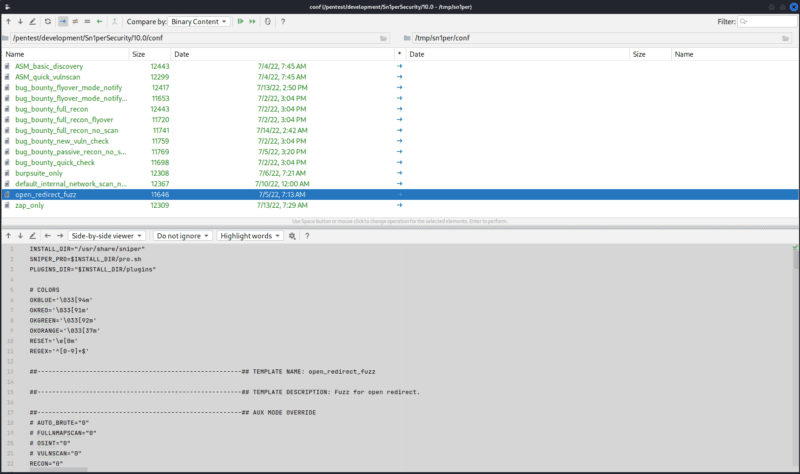The image size is (800, 474).
Task: Select the open_redirect_fuzz highlighted row
Action: 400,195
